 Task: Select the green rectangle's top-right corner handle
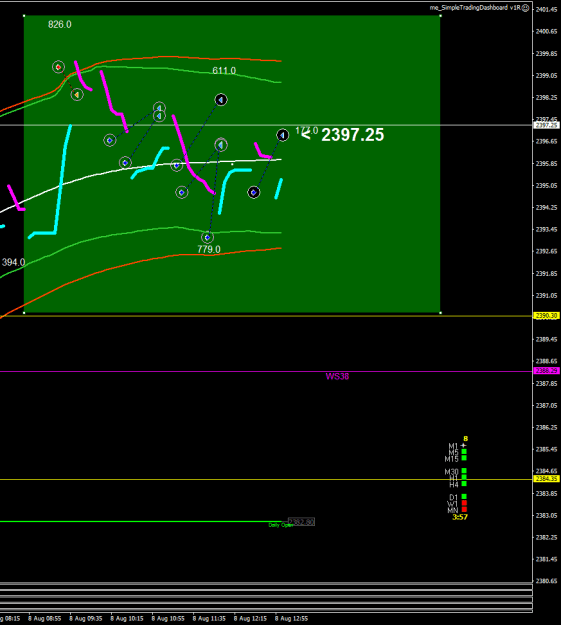point(440,16)
